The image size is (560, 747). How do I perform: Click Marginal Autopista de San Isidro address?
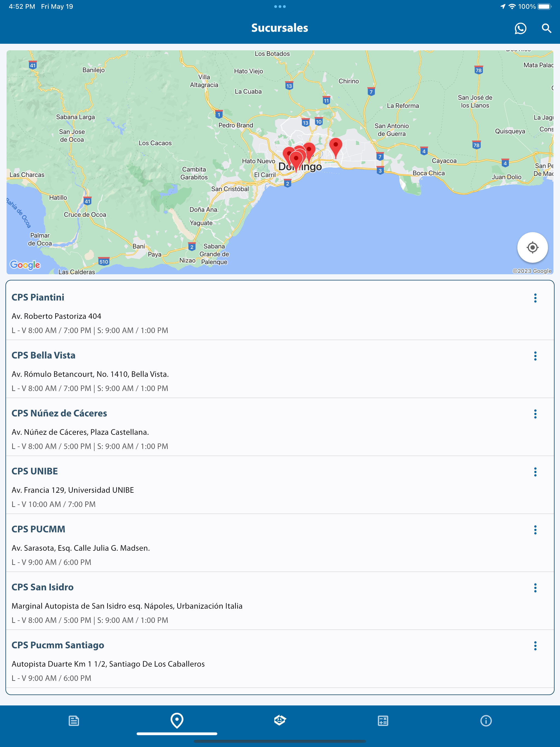127,606
